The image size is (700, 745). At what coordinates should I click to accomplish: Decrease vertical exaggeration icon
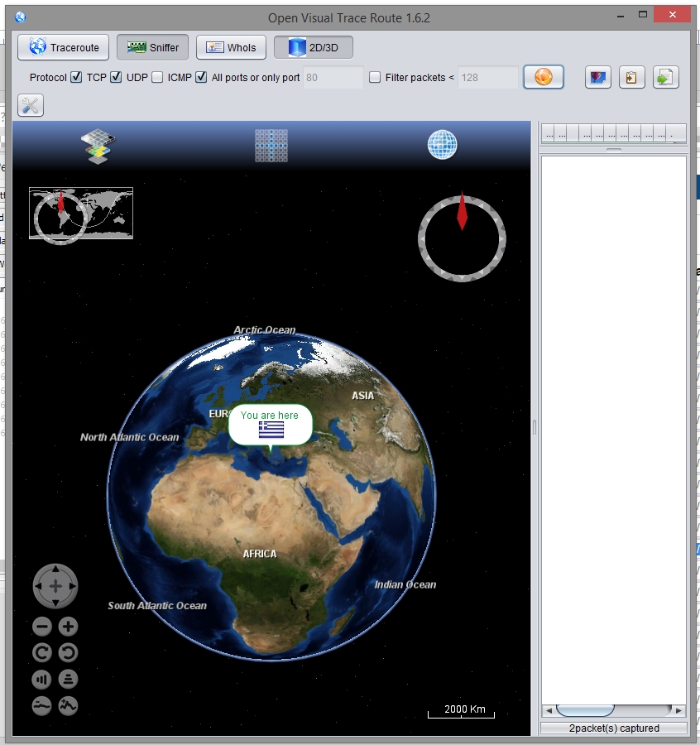42,705
